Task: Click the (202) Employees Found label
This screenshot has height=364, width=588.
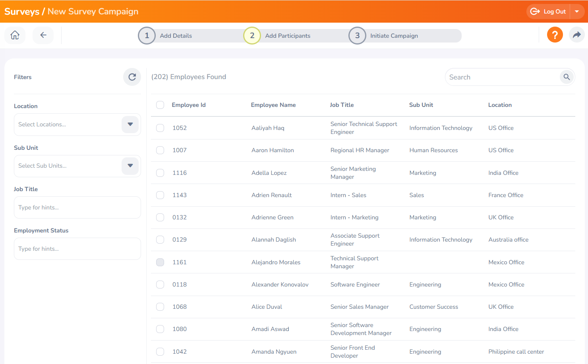Action: [189, 77]
